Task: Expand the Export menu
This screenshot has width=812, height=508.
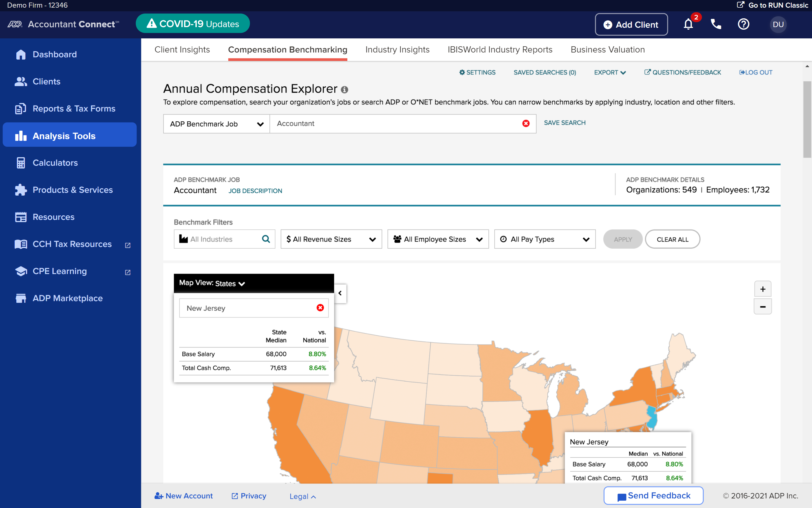Action: tap(610, 73)
